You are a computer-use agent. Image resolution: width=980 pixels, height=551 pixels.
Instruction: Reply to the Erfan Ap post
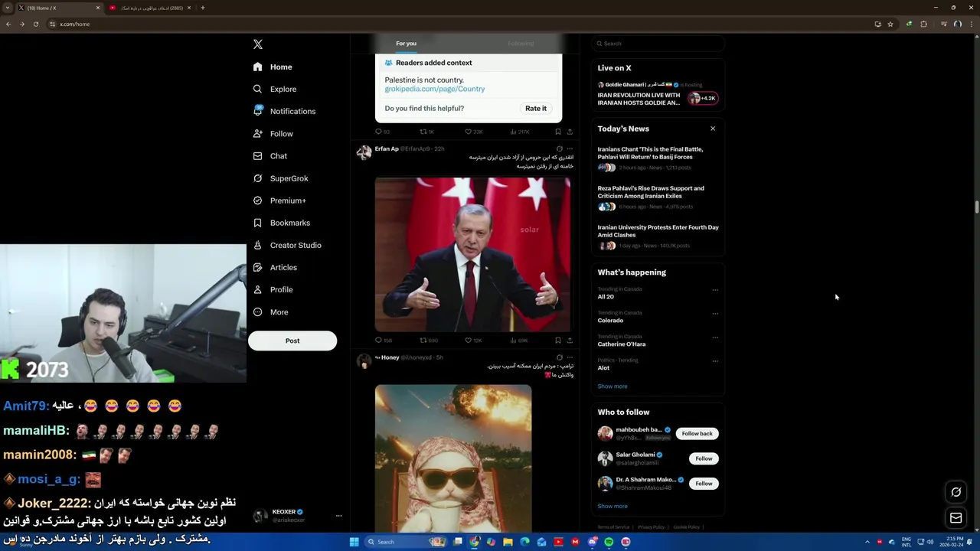pyautogui.click(x=383, y=340)
